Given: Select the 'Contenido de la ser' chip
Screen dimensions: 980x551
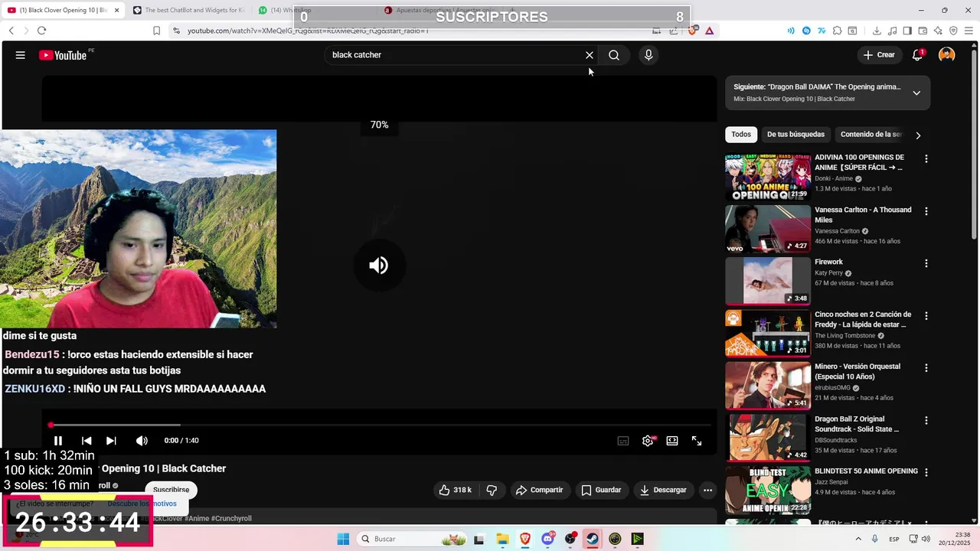Looking at the screenshot, I should [x=871, y=135].
